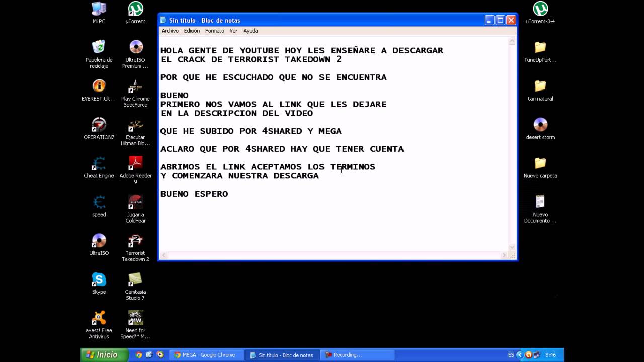
Task: Open the TuneUpPort folder icon
Action: [x=540, y=51]
